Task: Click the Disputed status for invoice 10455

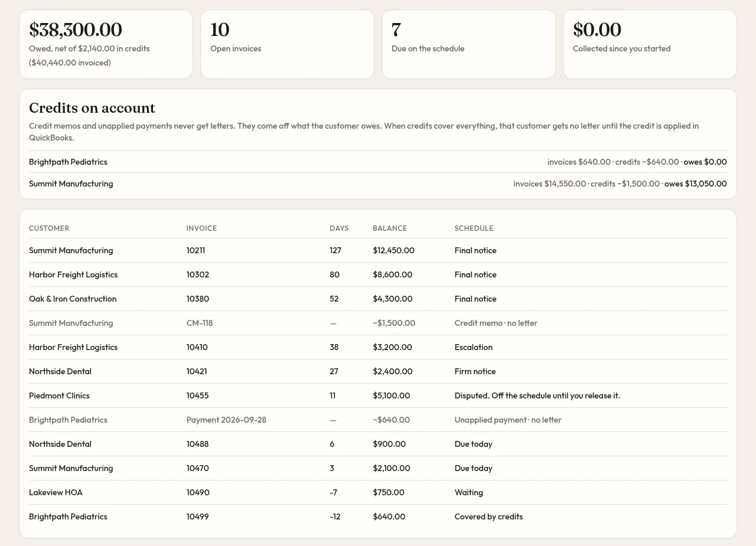Action: click(537, 395)
